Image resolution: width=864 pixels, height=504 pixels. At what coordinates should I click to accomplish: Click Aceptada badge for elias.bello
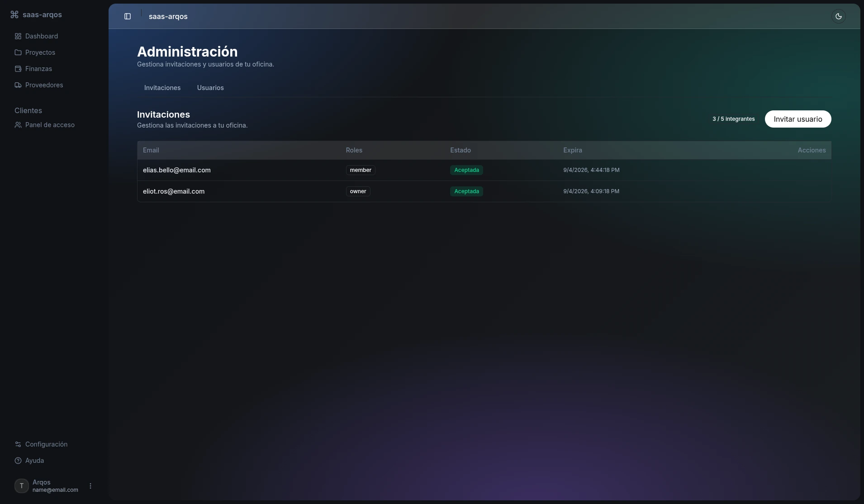466,170
